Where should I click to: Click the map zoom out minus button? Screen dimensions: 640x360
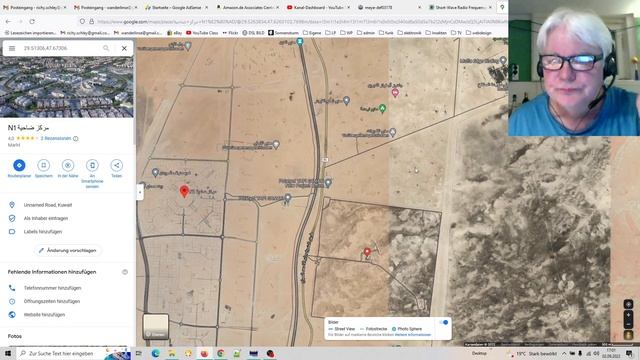click(x=628, y=324)
